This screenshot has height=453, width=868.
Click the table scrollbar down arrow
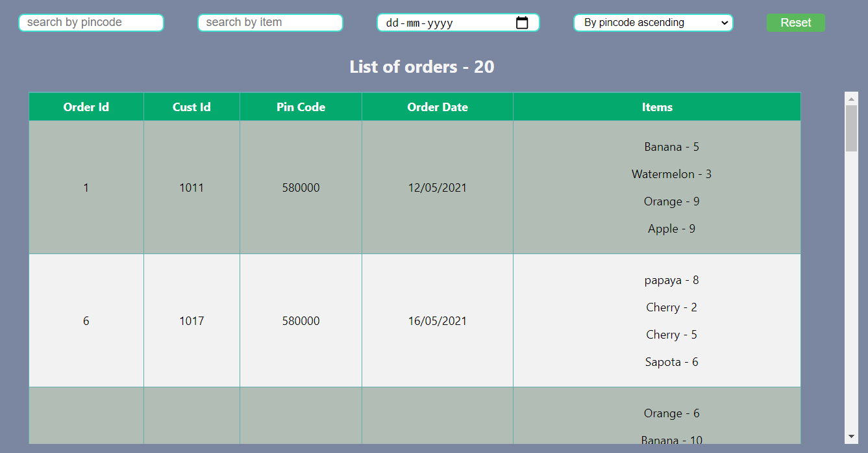pyautogui.click(x=851, y=436)
